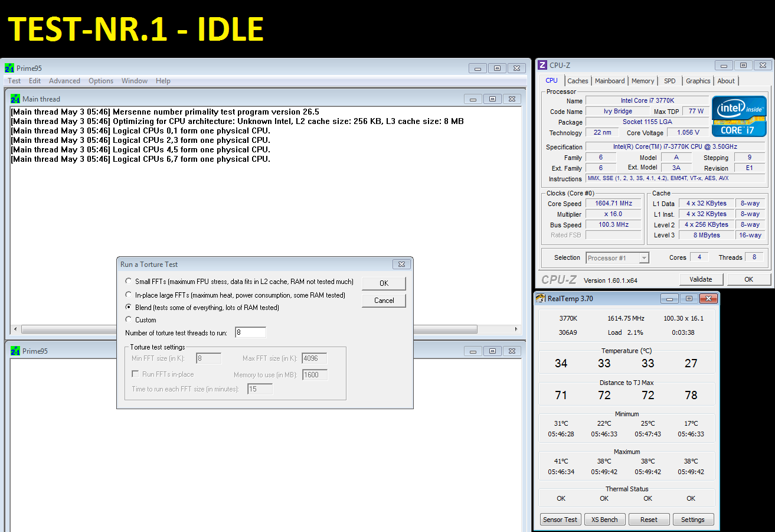Open the Test menu in Prime95

click(14, 81)
